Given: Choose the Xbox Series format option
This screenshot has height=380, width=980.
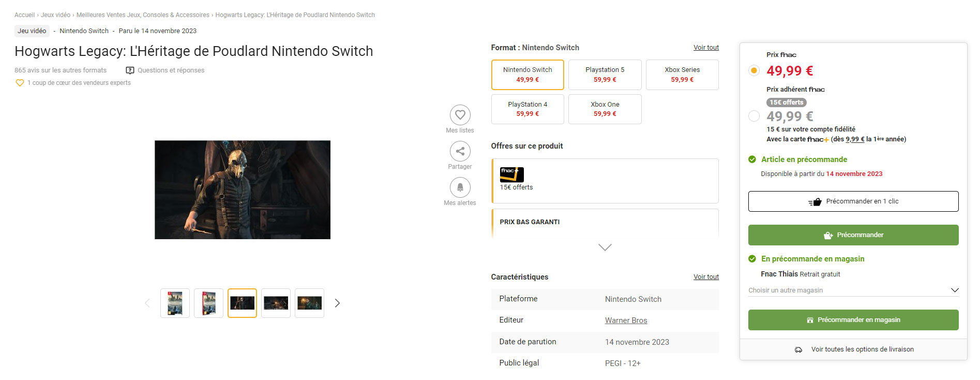Looking at the screenshot, I should click(682, 75).
